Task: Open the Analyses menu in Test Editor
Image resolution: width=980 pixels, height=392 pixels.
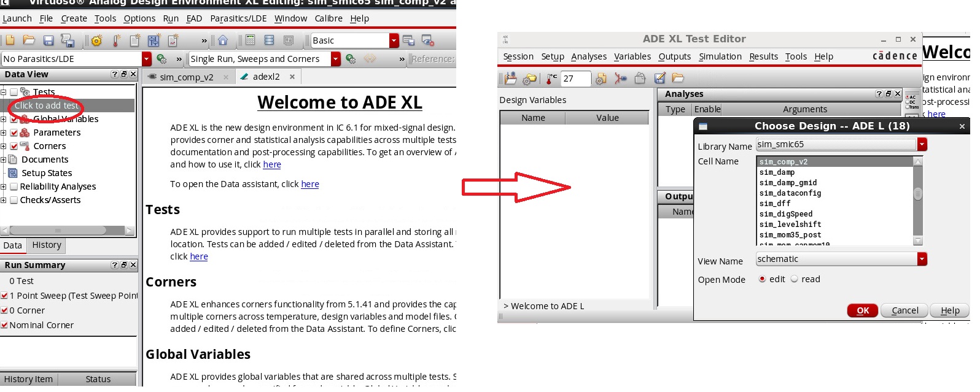Action: point(589,56)
